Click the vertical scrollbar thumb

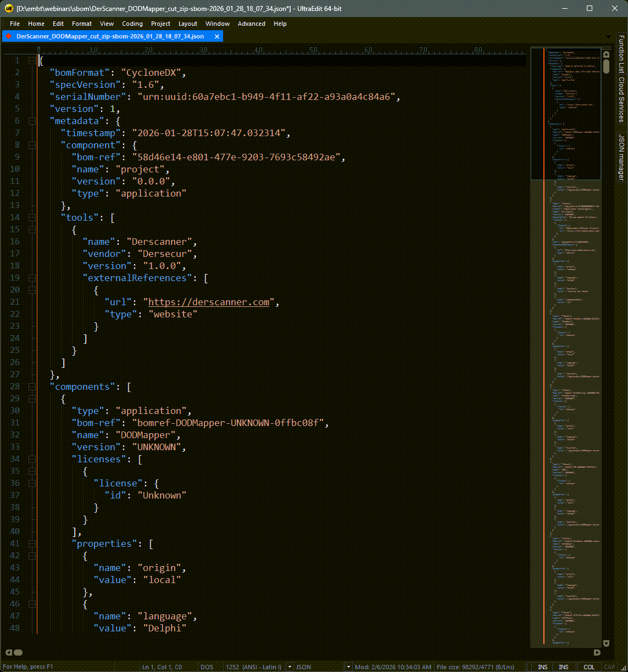coord(606,66)
